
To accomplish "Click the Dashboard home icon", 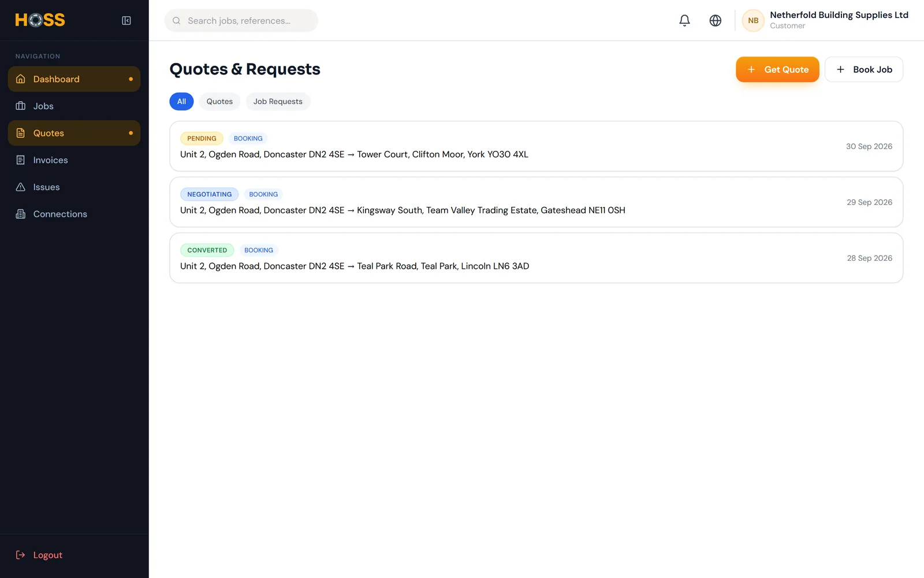I will [21, 79].
